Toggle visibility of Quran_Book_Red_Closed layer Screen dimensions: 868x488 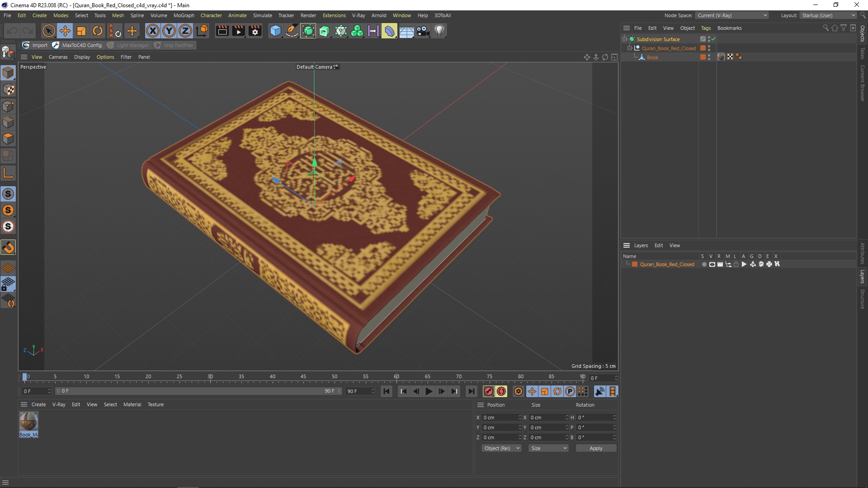[711, 264]
